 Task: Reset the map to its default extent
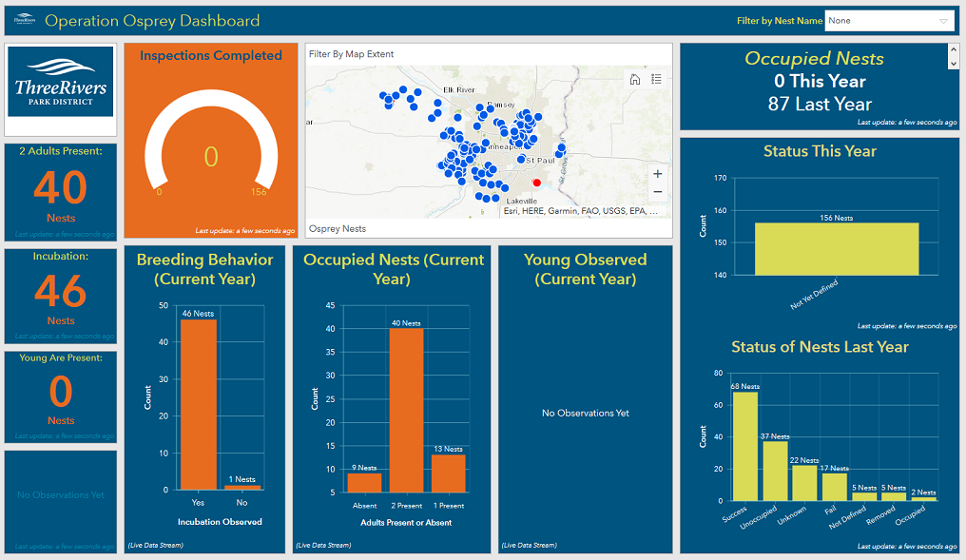pos(633,80)
